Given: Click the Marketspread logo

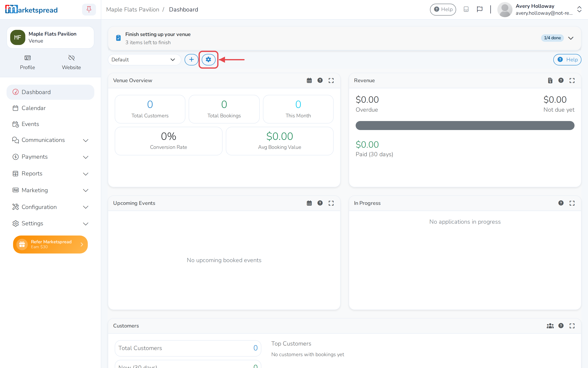Looking at the screenshot, I should (31, 9).
